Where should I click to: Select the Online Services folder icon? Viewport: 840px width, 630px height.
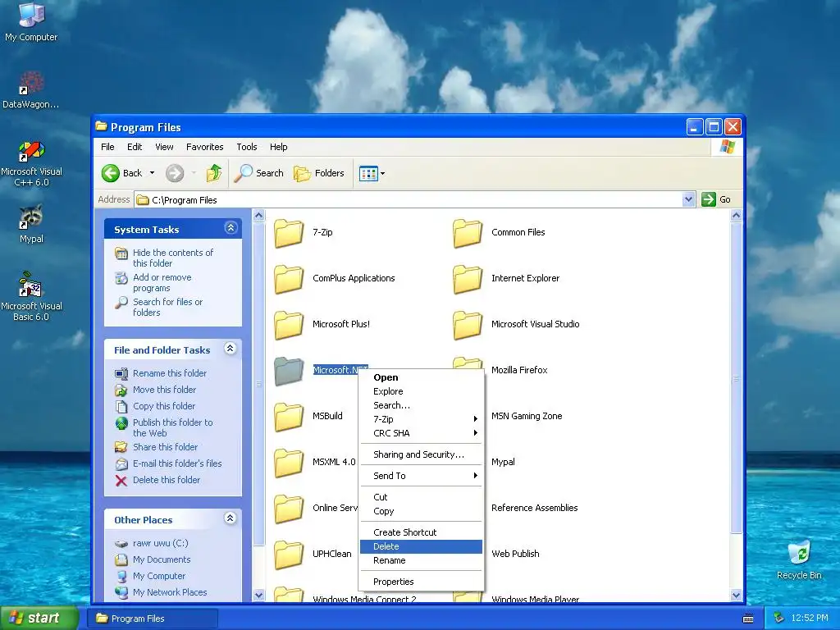pos(289,509)
